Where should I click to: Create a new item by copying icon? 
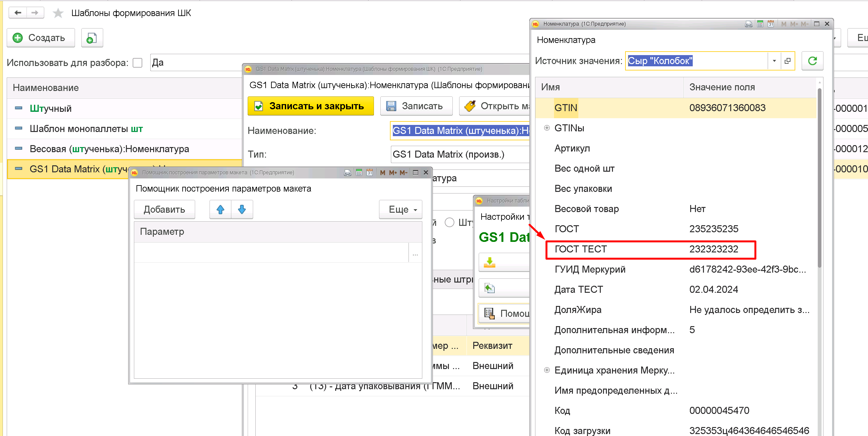click(92, 38)
